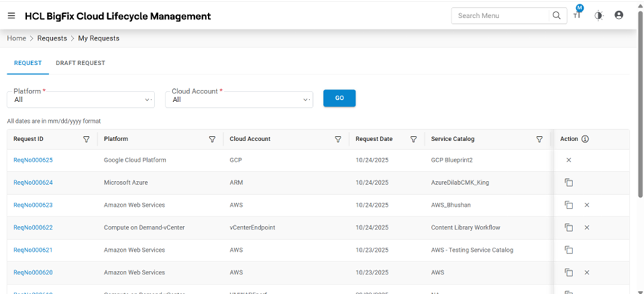
Task: Select the Request tab
Action: [x=28, y=63]
